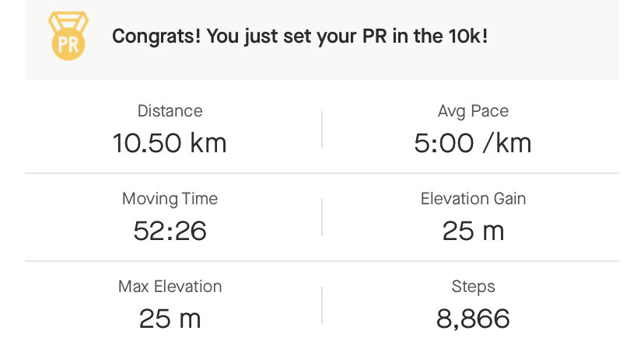This screenshot has width=644, height=348.
Task: Click the divider between Distance and Avg Pace
Action: [x=322, y=129]
